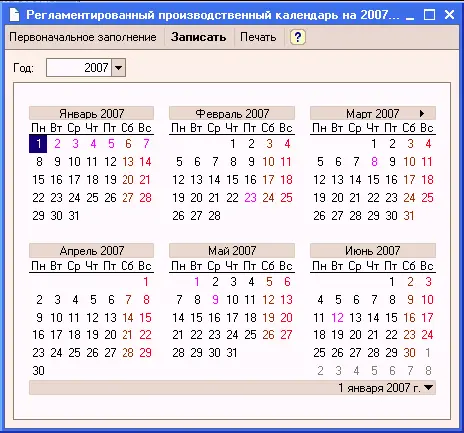
Task: Open the Год year dropdown arrow
Action: 118,68
